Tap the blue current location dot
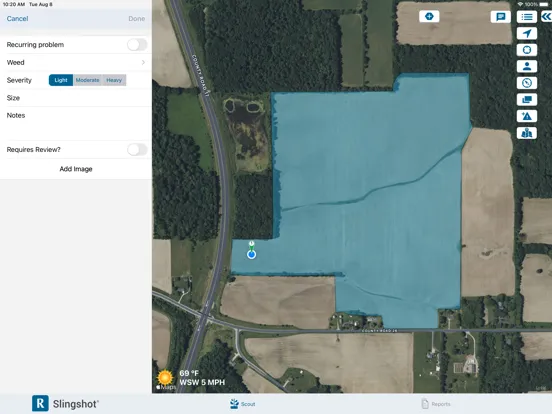This screenshot has width=552, height=414. (251, 255)
